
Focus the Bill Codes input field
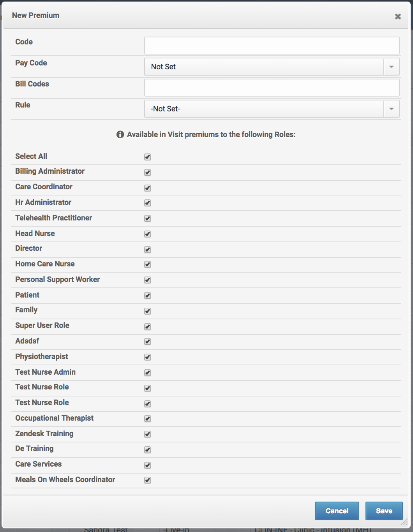272,88
